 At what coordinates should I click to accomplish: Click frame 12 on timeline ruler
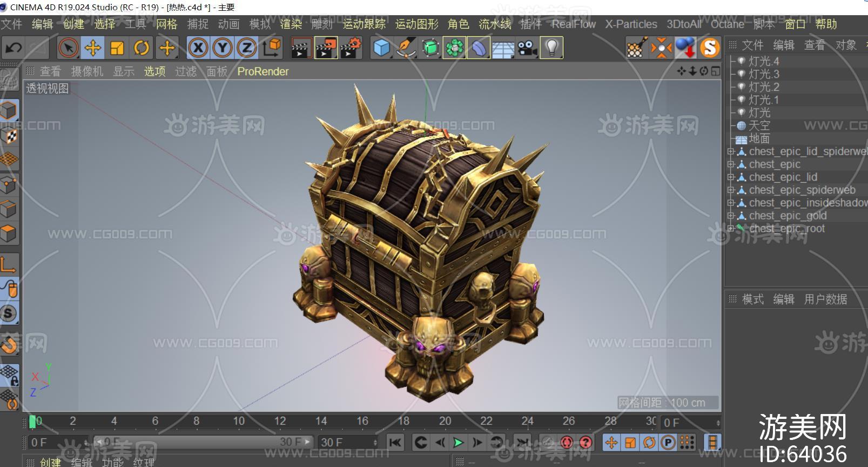pos(280,421)
